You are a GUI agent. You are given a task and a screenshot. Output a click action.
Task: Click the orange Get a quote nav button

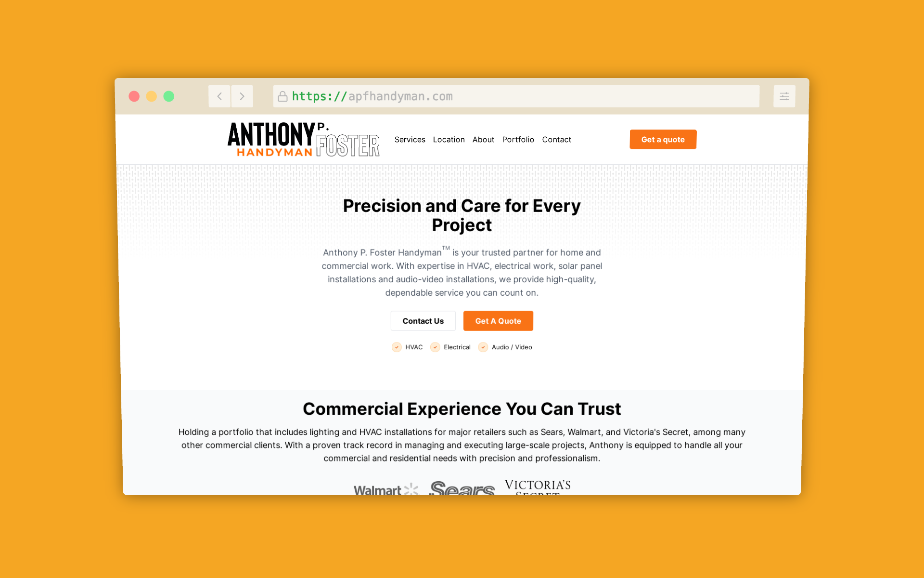click(x=663, y=139)
